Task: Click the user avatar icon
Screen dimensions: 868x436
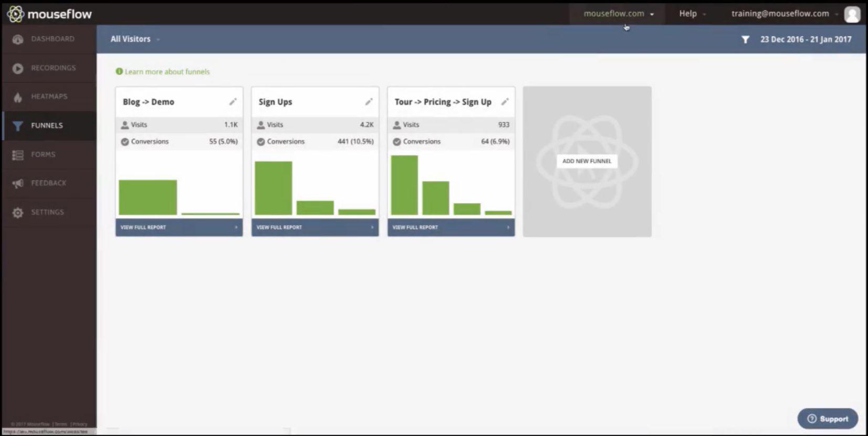Action: coord(852,14)
